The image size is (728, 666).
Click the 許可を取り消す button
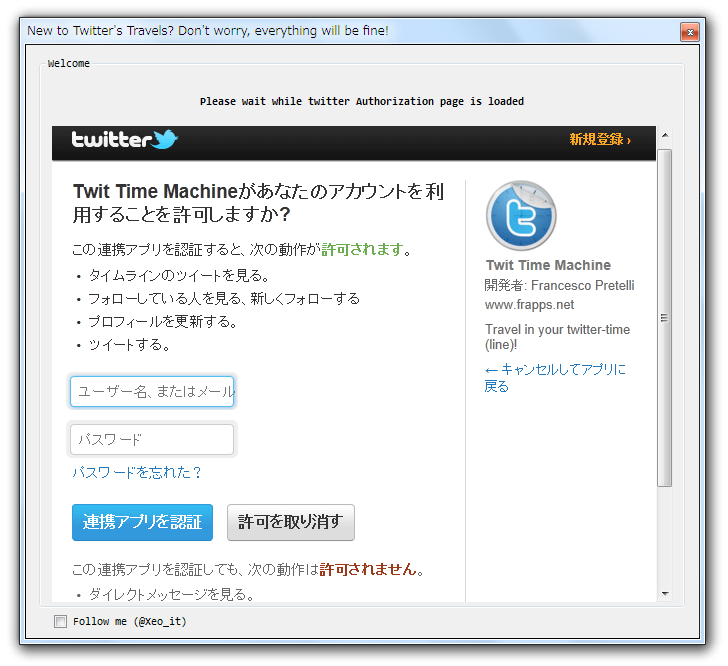[x=291, y=522]
